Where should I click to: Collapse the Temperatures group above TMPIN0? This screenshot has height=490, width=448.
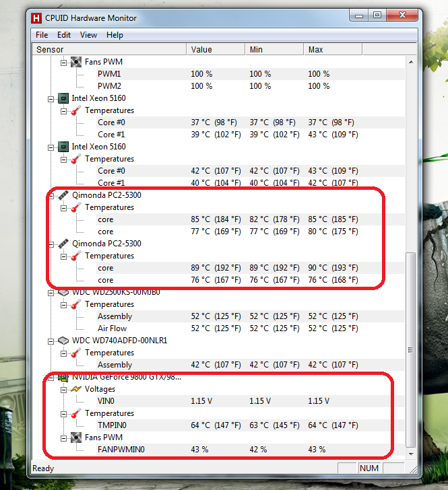(63, 415)
